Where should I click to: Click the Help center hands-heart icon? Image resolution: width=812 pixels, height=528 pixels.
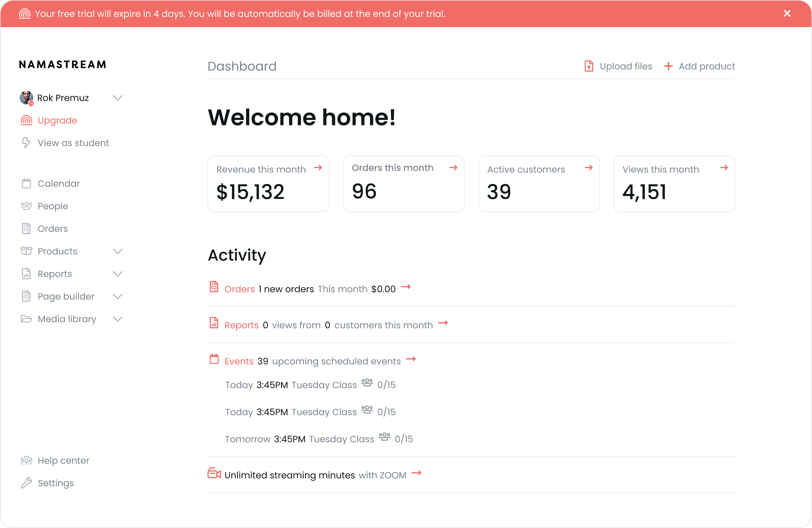coord(26,460)
